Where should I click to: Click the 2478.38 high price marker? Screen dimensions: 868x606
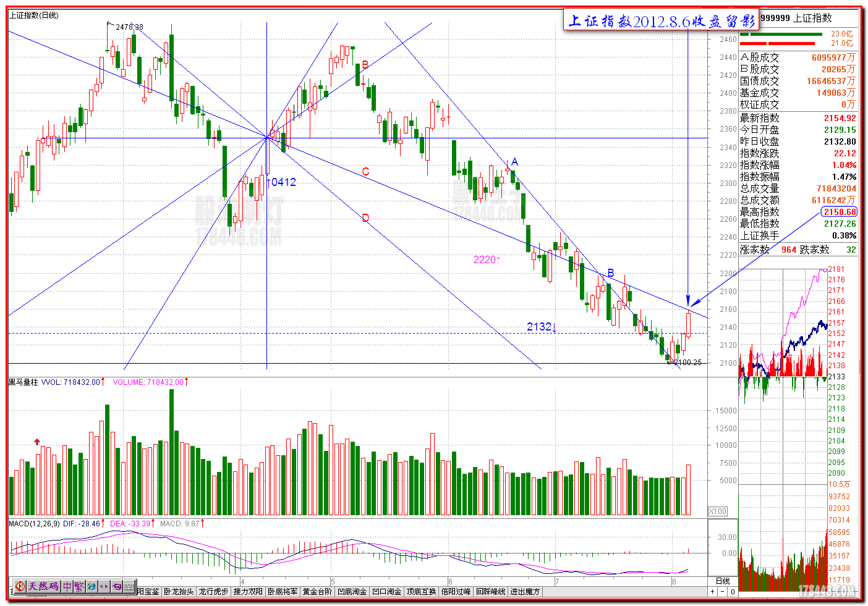click(x=129, y=27)
